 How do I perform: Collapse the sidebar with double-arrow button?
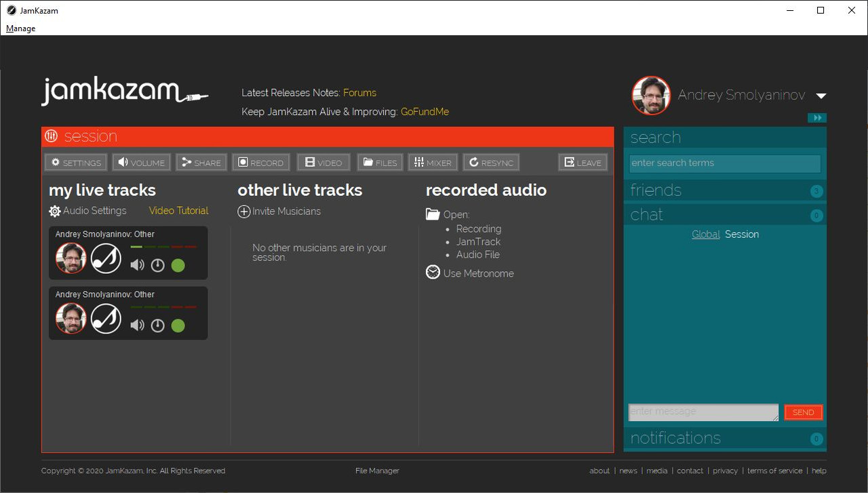click(x=817, y=118)
